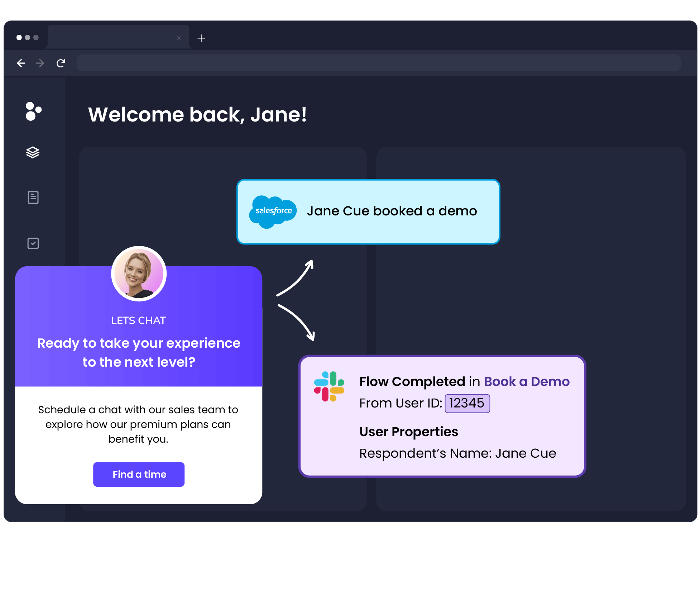The image size is (700, 591).
Task: Click the browser forward arrow
Action: (x=40, y=63)
